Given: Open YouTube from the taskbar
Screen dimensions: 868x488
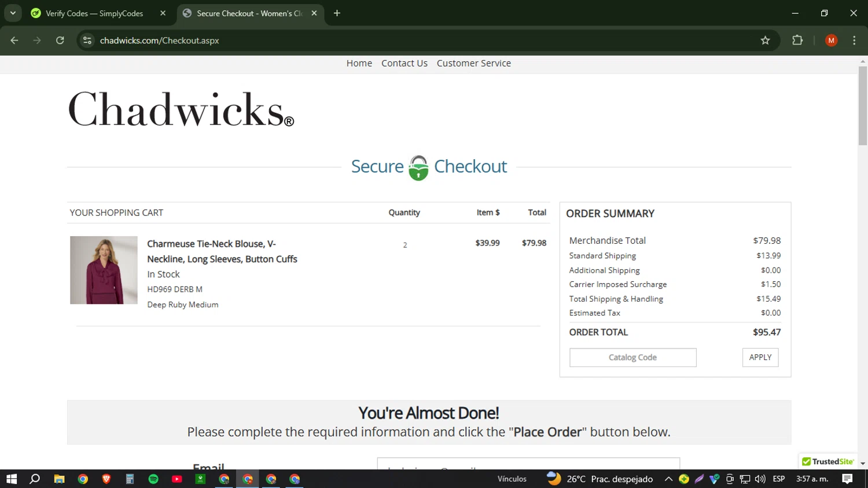Looking at the screenshot, I should (x=177, y=479).
